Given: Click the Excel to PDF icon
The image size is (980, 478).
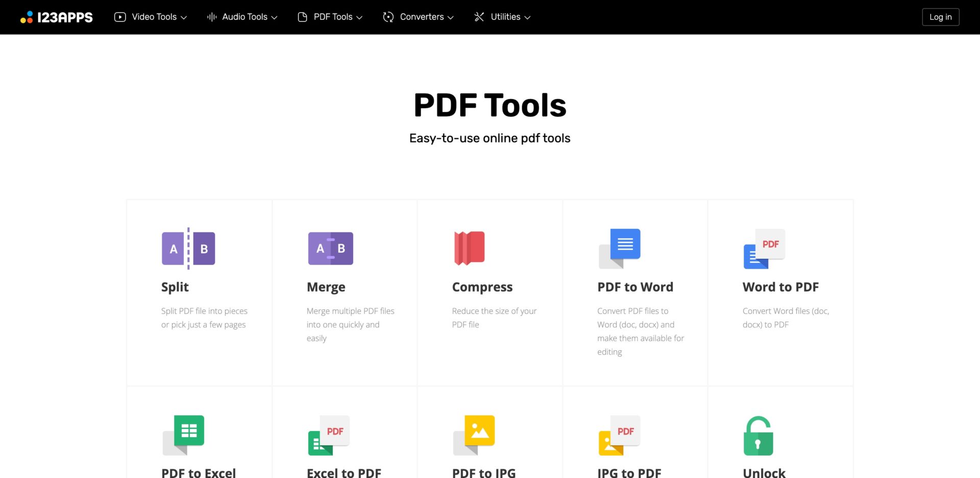Looking at the screenshot, I should pyautogui.click(x=327, y=436).
